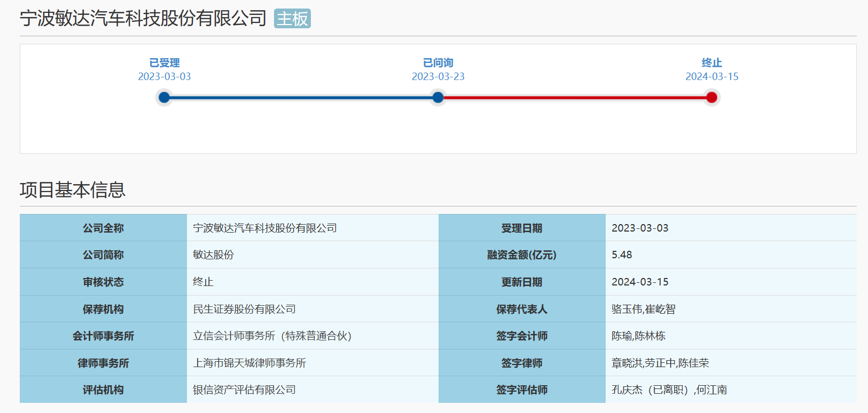Click the 融资金额 value 5.48
Image resolution: width=868 pixels, height=413 pixels.
pos(622,255)
